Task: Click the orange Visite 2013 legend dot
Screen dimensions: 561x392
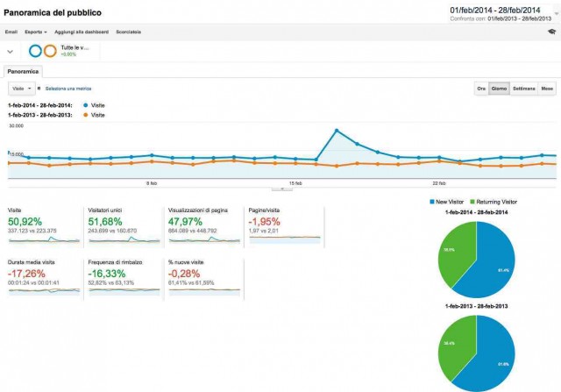Action: pos(84,115)
